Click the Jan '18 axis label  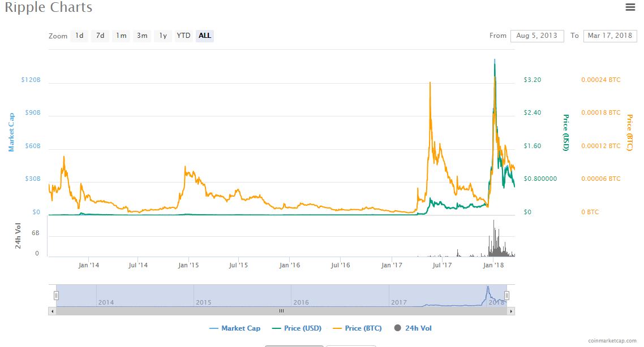493,266
